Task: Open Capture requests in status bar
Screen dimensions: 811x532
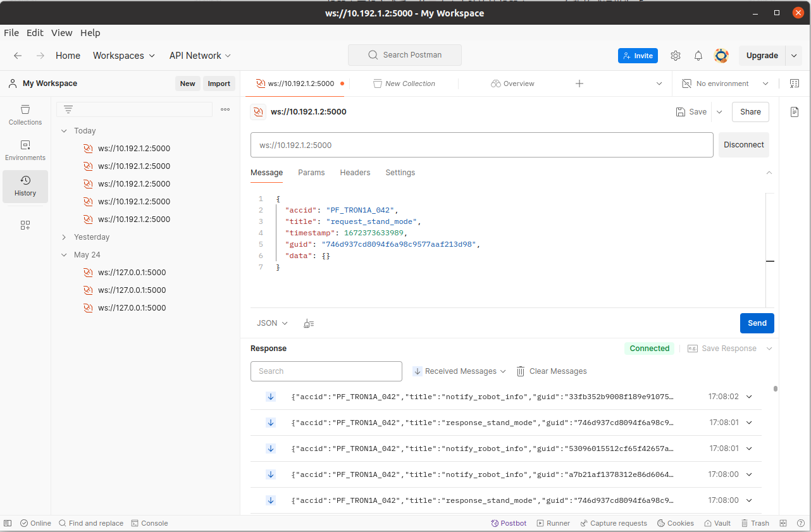Action: pyautogui.click(x=613, y=523)
